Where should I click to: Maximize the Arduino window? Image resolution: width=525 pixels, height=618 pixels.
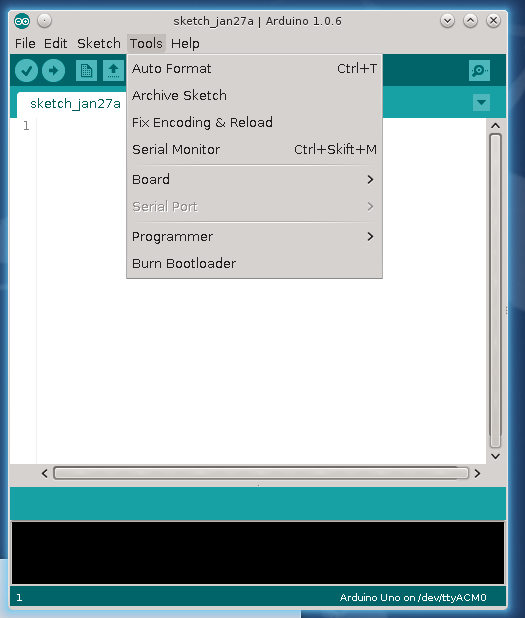click(470, 20)
